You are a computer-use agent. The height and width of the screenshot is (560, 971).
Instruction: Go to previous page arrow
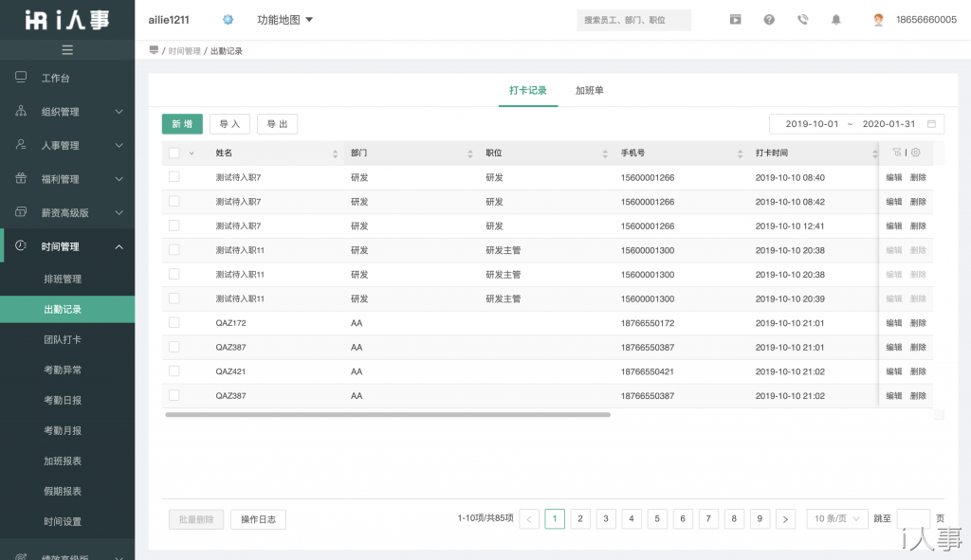[529, 519]
